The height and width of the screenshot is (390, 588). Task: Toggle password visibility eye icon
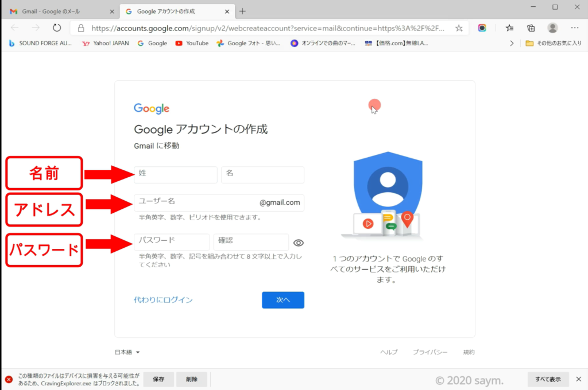298,243
